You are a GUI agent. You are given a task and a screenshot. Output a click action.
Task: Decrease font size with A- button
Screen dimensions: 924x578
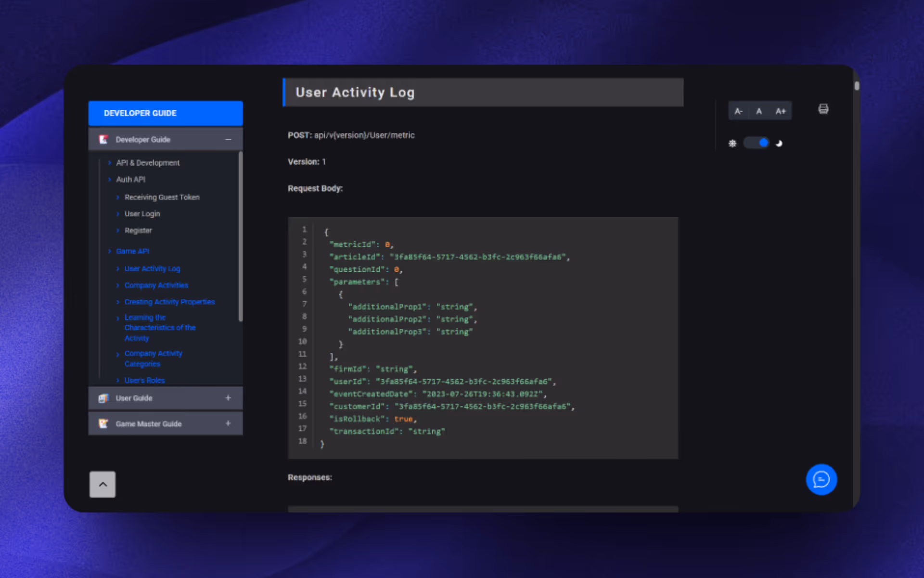coord(738,111)
